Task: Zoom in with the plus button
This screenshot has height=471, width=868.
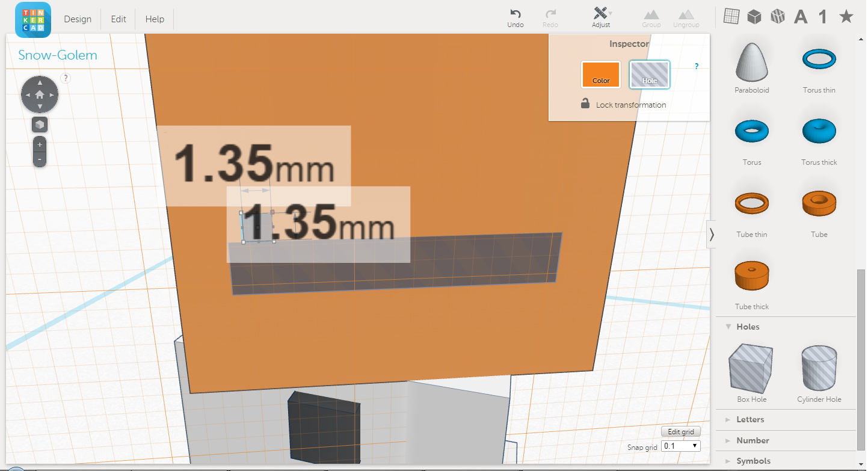Action: (40, 145)
